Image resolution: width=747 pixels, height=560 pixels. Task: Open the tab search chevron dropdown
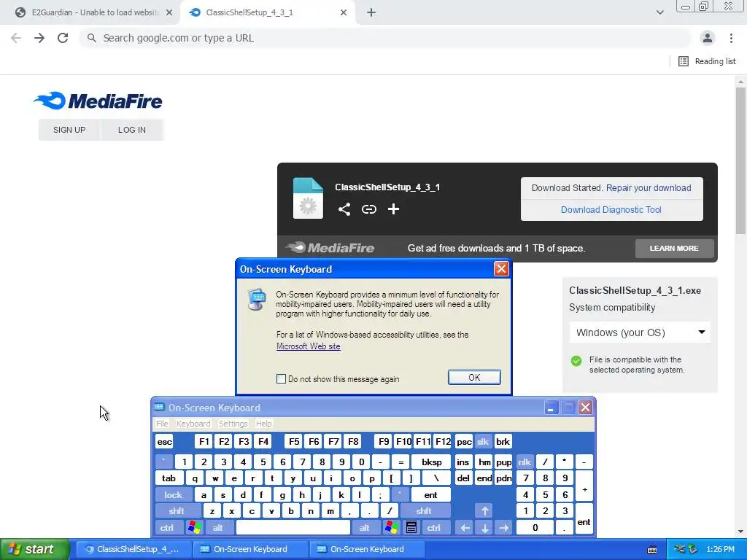659,12
